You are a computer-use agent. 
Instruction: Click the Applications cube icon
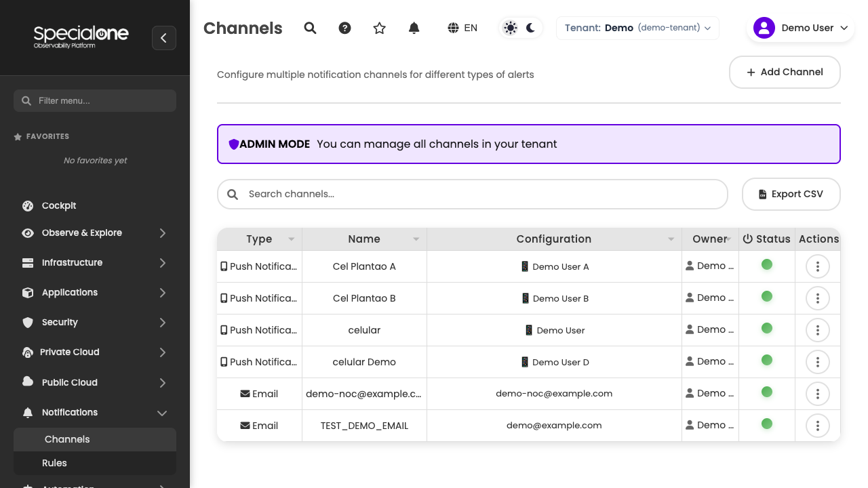point(28,292)
